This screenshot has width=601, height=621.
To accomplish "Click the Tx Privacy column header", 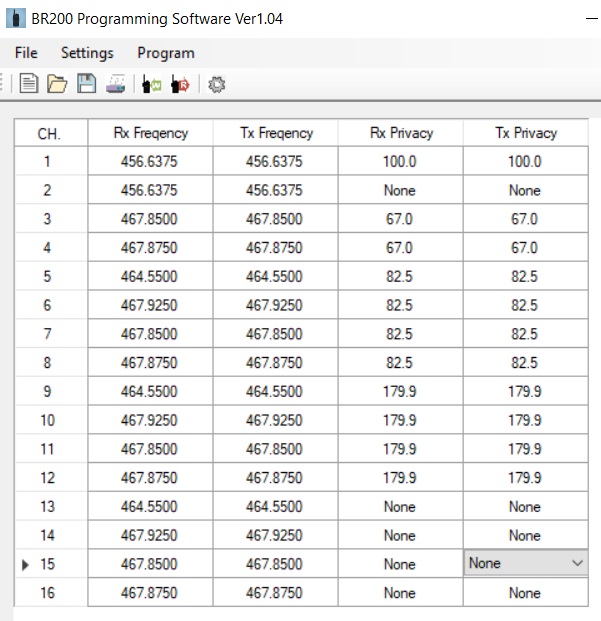I will click(x=526, y=133).
